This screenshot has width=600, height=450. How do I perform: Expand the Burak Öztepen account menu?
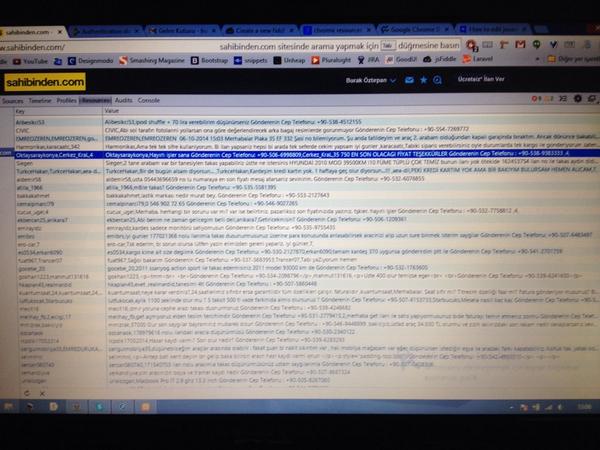tap(370, 80)
